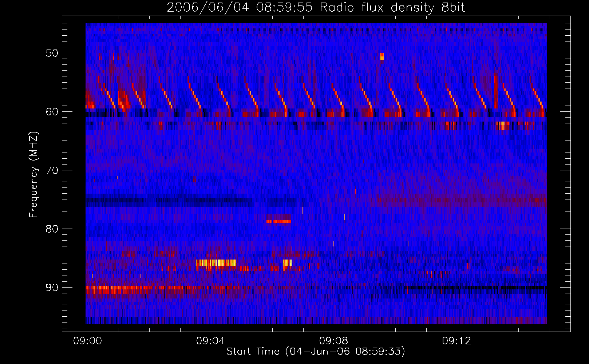Click the 09:08 time tick label
Screen dimensions: 589x364
point(334,341)
